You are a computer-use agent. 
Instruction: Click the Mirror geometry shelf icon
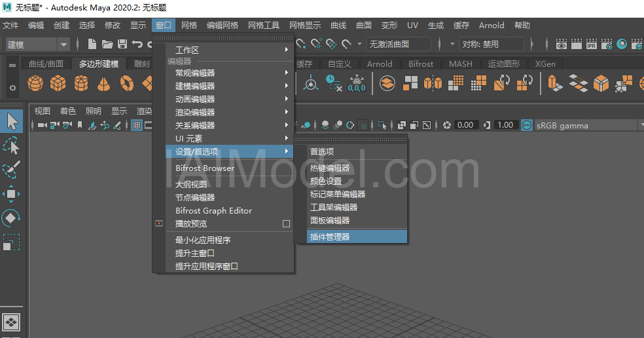433,83
